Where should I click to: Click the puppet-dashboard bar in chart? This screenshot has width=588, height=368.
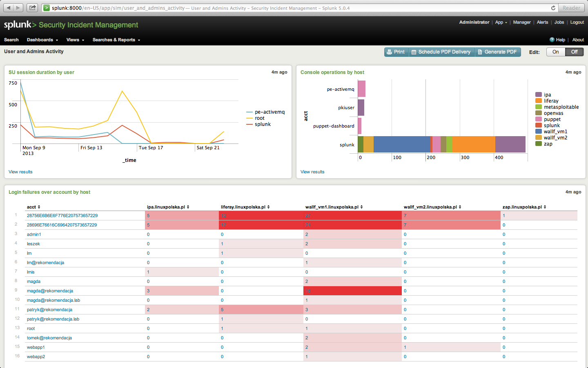tap(359, 126)
